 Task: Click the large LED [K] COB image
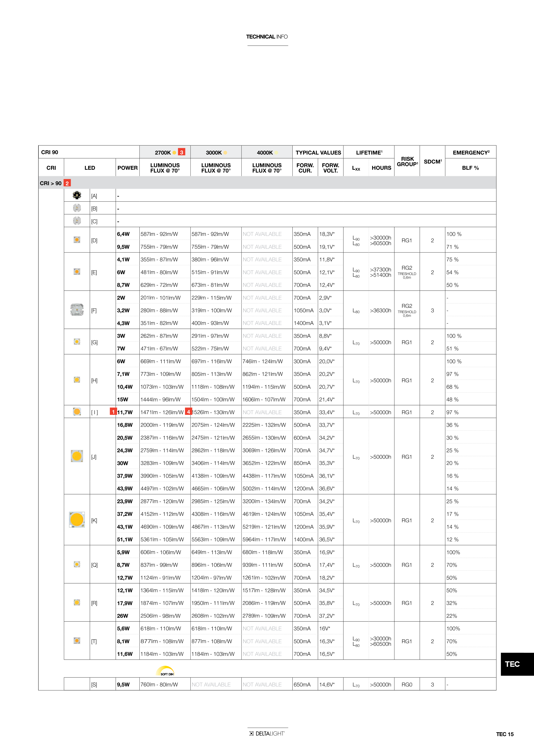(77, 519)
